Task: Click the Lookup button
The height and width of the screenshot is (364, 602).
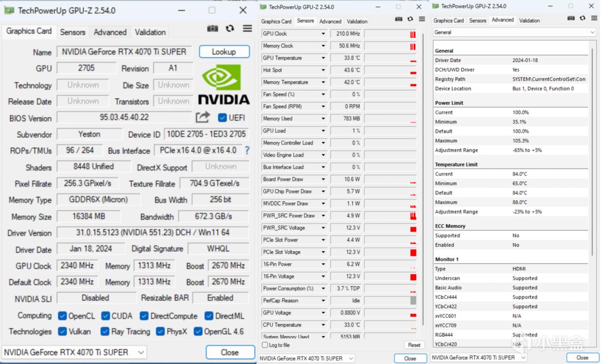Action: (x=224, y=52)
